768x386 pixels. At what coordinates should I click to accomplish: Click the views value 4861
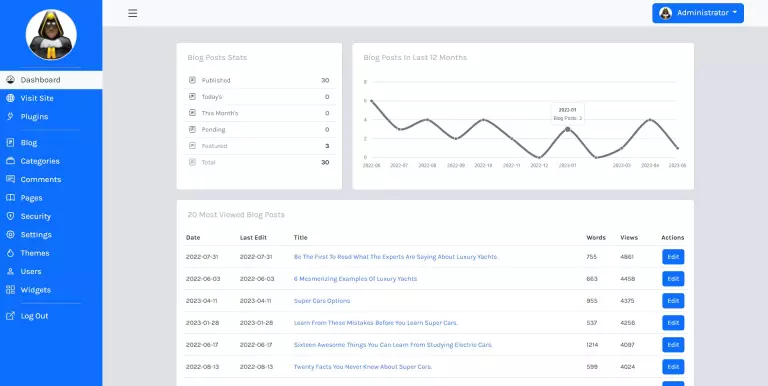627,257
